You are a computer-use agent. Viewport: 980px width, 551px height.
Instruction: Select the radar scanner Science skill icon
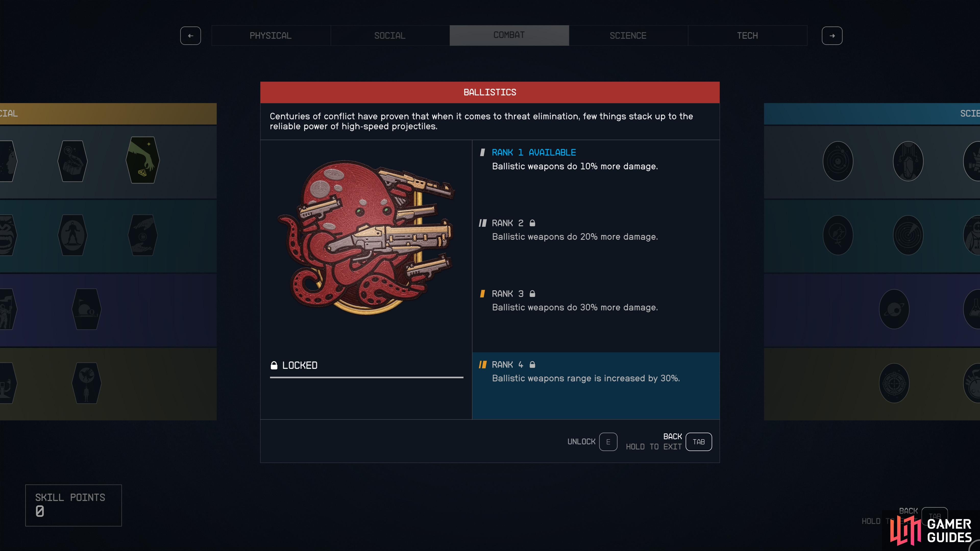(908, 235)
